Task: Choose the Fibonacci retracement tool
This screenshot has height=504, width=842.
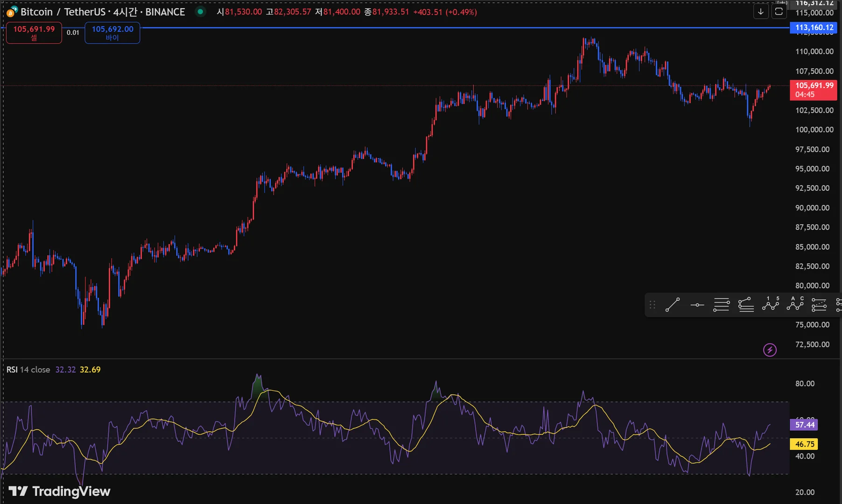Action: point(721,305)
